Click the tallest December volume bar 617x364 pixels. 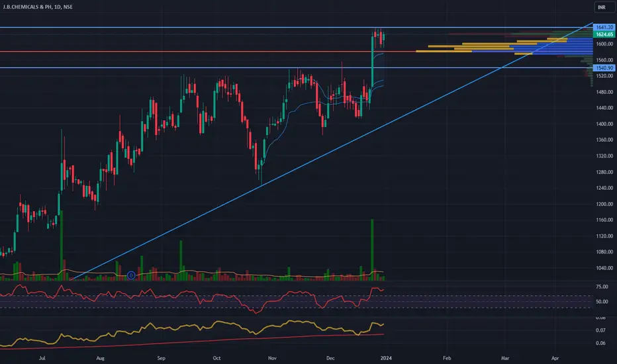pyautogui.click(x=372, y=250)
